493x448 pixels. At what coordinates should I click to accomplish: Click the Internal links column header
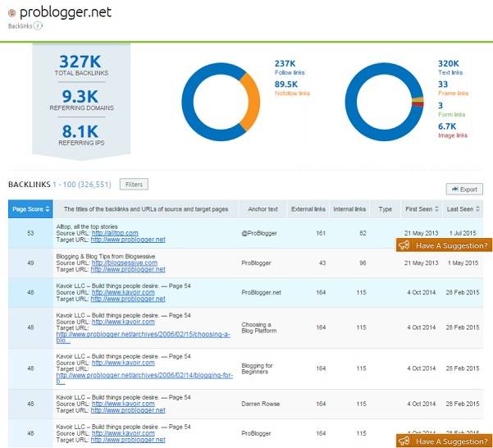click(x=349, y=208)
